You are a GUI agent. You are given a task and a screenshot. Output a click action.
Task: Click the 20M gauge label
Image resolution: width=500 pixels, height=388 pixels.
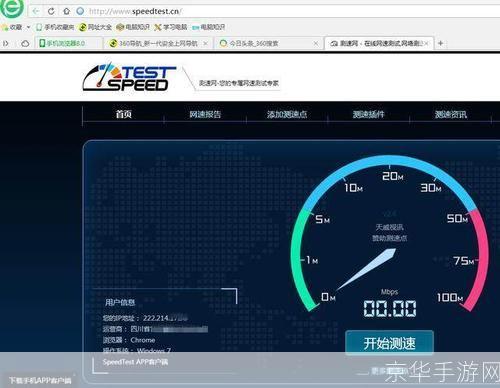(x=393, y=176)
